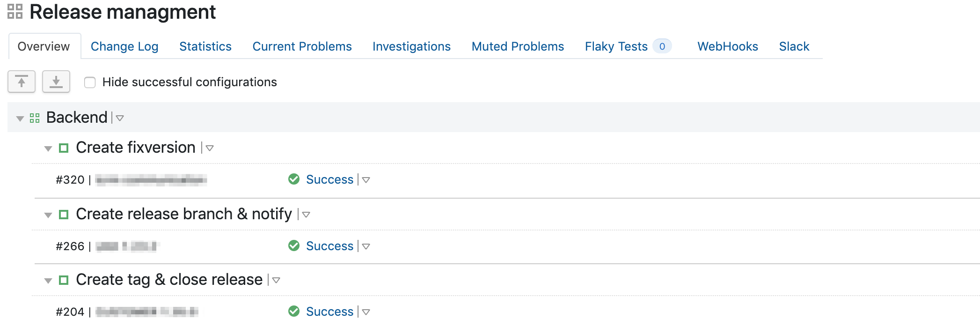Open the Flaky Tests tab
The image size is (980, 327).
point(616,46)
